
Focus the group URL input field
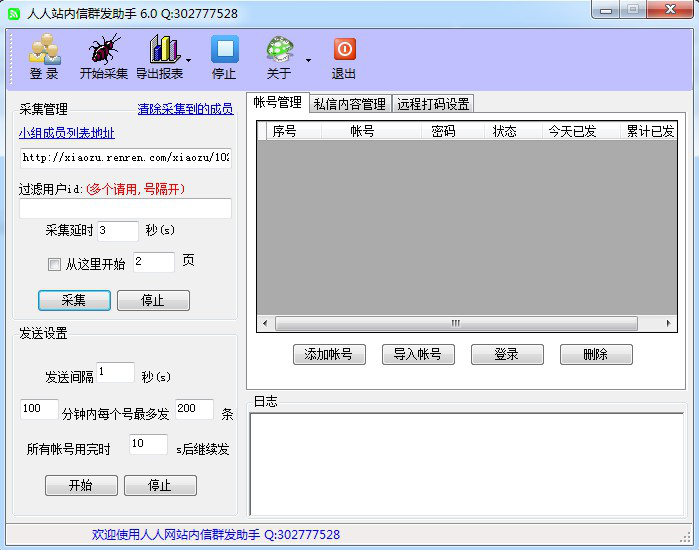pos(125,158)
